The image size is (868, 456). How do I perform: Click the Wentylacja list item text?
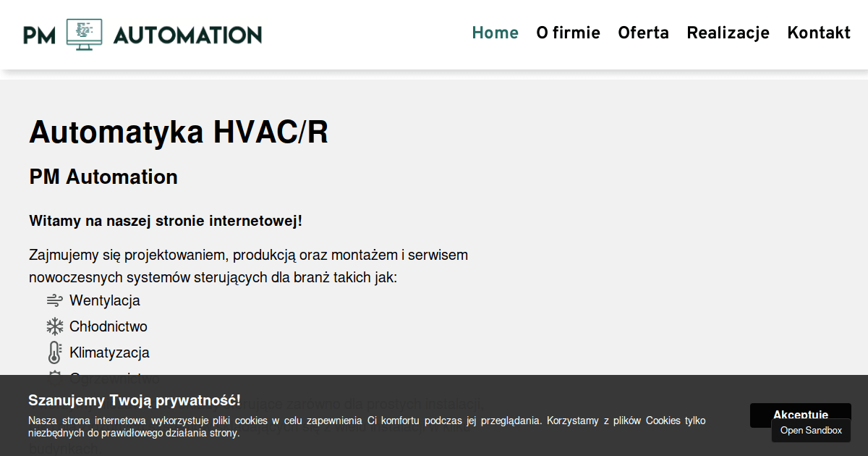(105, 300)
